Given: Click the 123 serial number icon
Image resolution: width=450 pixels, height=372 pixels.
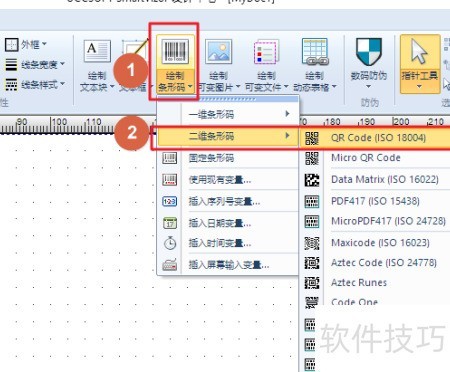Looking at the screenshot, I should (170, 202).
